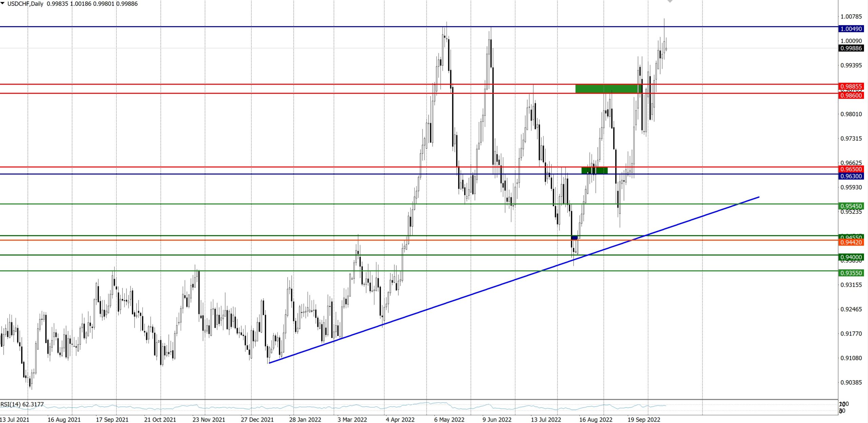The height and width of the screenshot is (423, 868).
Task: Click the chart shift marker triangle at top
Action: point(670,1)
